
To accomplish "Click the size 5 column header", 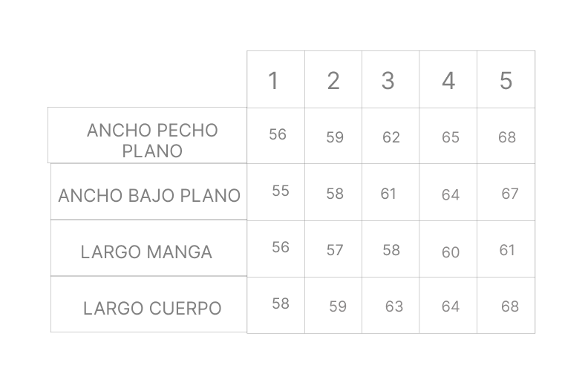I will click(506, 80).
